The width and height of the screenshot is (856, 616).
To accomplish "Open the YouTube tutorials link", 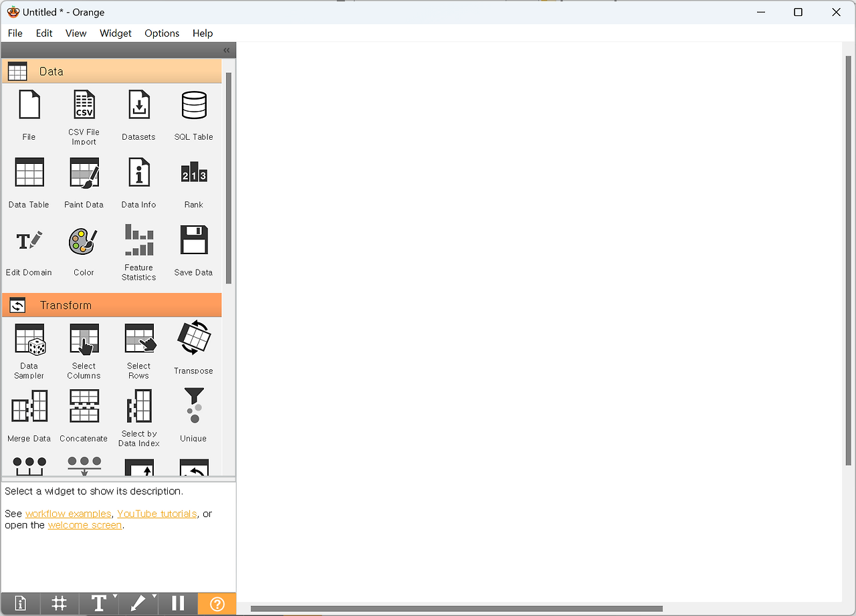I will (157, 514).
